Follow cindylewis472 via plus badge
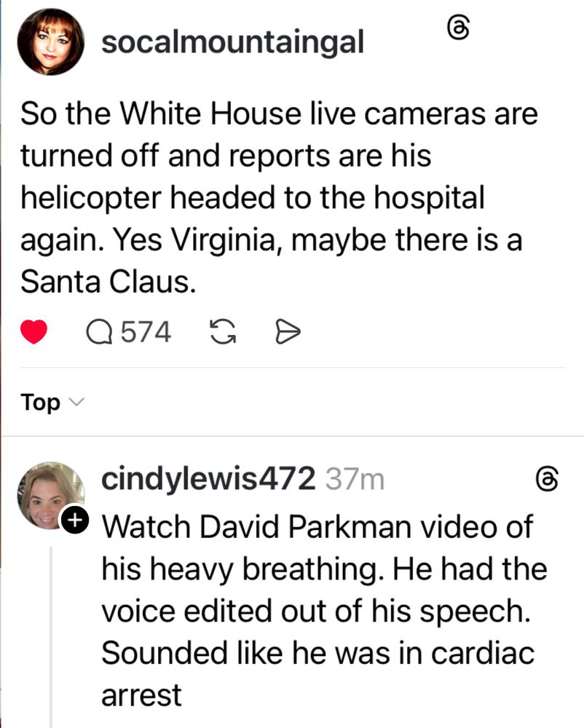Image resolution: width=584 pixels, height=728 pixels. pos(75,520)
